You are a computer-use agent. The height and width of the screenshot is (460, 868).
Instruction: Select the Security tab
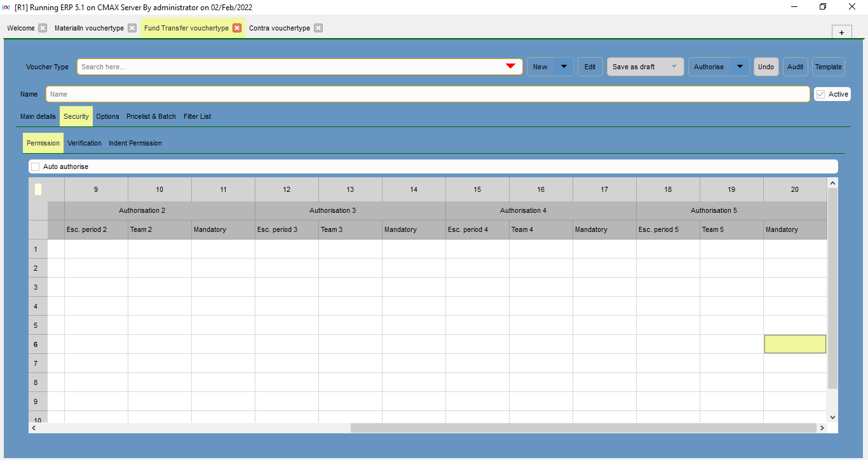click(x=76, y=116)
